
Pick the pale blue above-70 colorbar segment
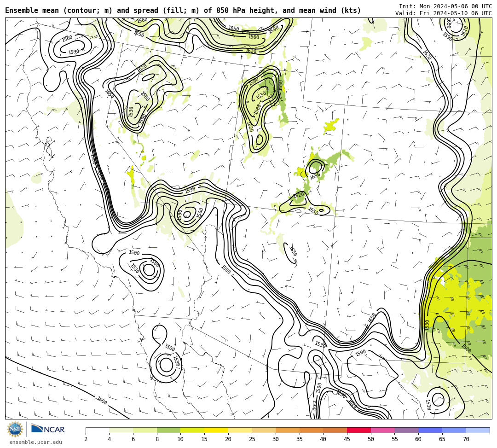pyautogui.click(x=478, y=430)
